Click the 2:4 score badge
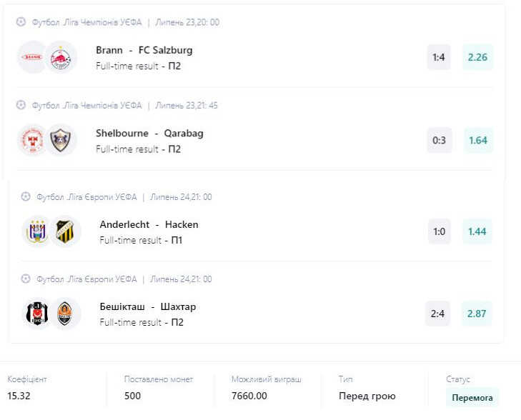The image size is (521, 420). pos(437,314)
